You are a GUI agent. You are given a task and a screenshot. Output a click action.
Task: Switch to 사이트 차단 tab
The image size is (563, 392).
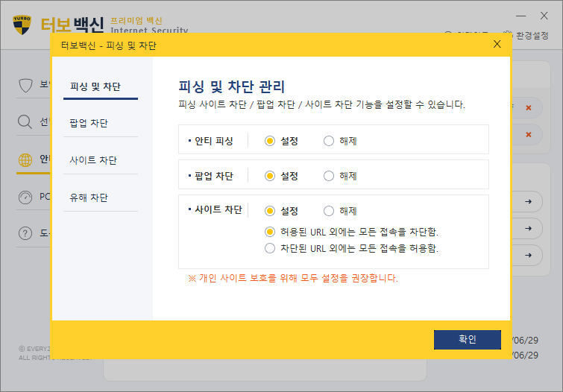(93, 160)
